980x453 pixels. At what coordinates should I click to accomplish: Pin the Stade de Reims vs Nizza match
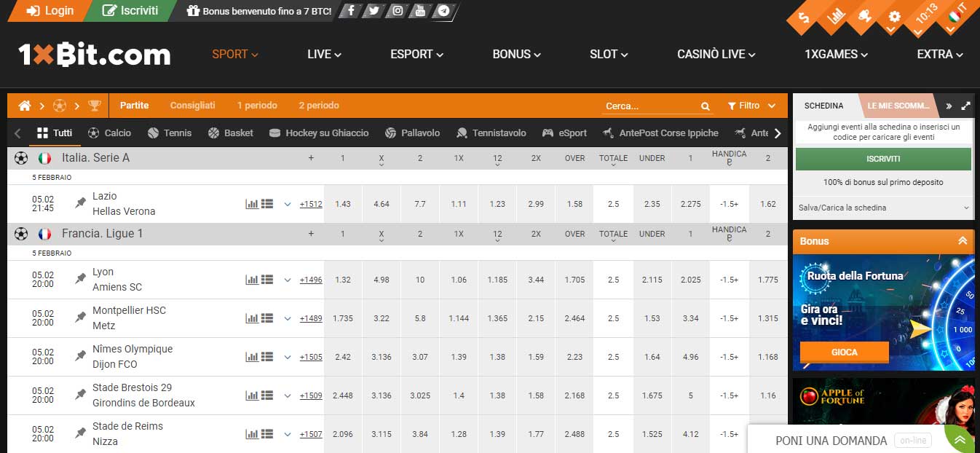point(81,434)
